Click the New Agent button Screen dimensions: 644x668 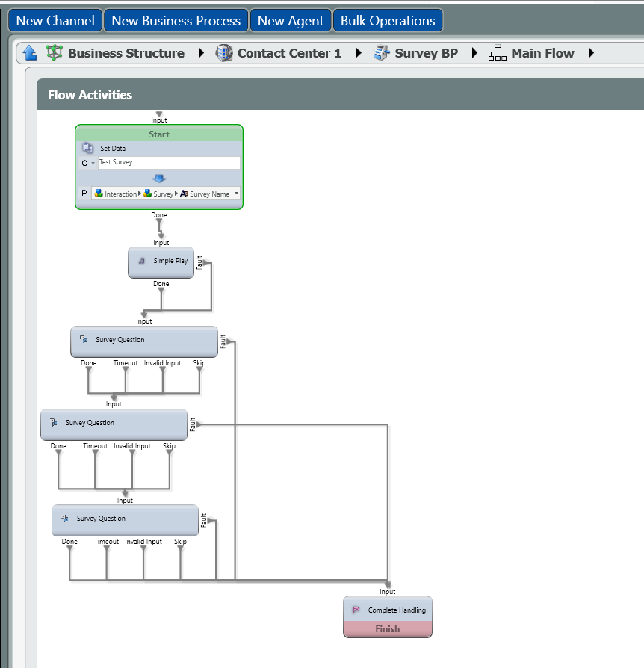click(x=291, y=21)
